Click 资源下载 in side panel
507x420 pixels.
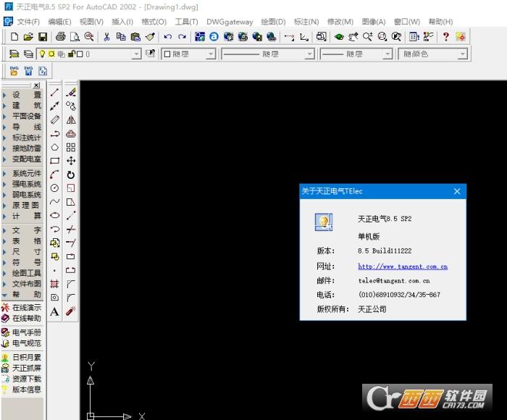22,379
